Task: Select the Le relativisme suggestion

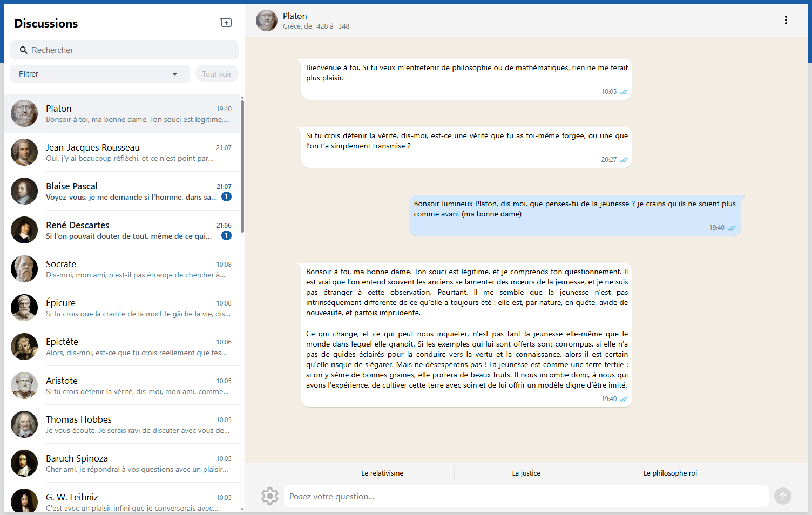Action: (x=382, y=473)
